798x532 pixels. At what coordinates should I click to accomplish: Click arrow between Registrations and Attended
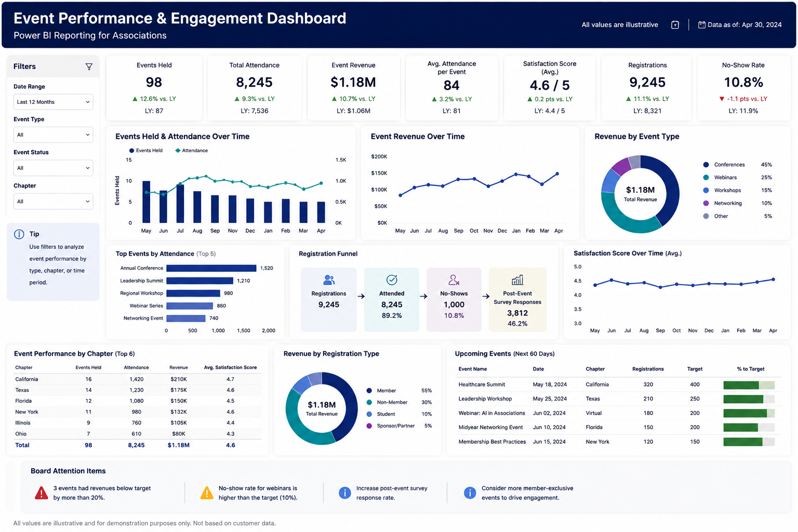click(361, 296)
